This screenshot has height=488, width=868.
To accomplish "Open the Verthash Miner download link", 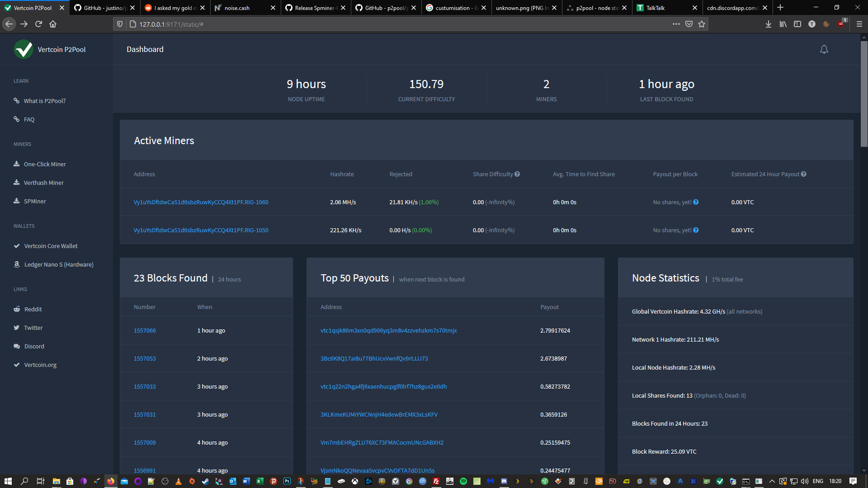I will pyautogui.click(x=43, y=183).
